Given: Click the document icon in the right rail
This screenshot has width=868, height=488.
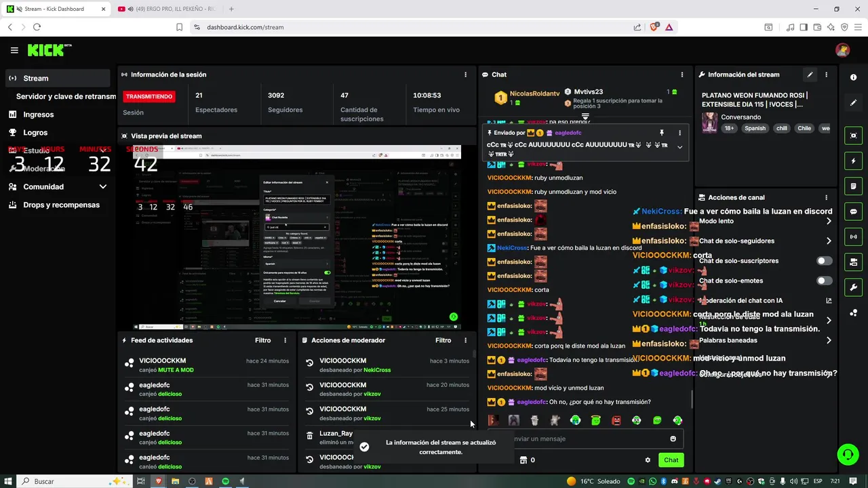Looking at the screenshot, I should click(854, 186).
